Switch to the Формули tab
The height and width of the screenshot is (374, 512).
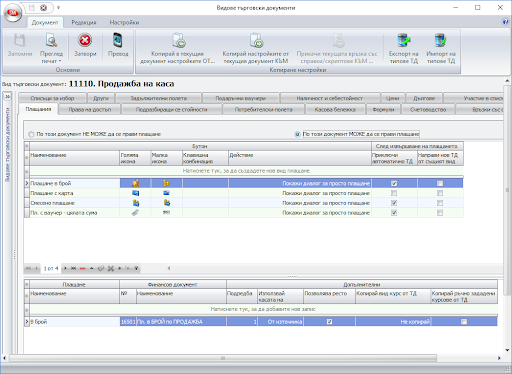(383, 109)
